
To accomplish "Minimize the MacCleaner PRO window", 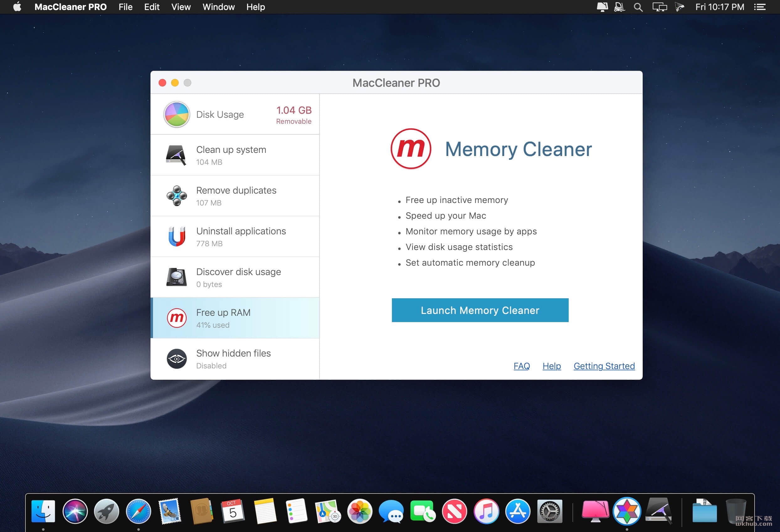I will click(175, 82).
